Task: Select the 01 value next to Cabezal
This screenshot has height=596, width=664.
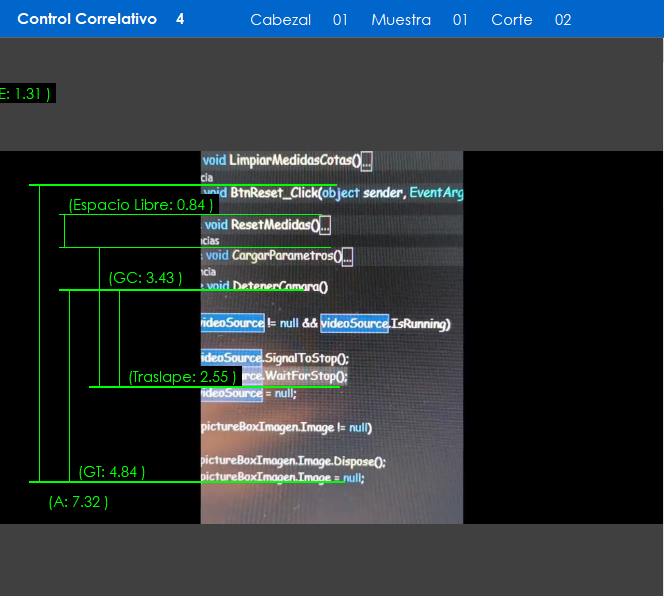Action: (x=340, y=20)
